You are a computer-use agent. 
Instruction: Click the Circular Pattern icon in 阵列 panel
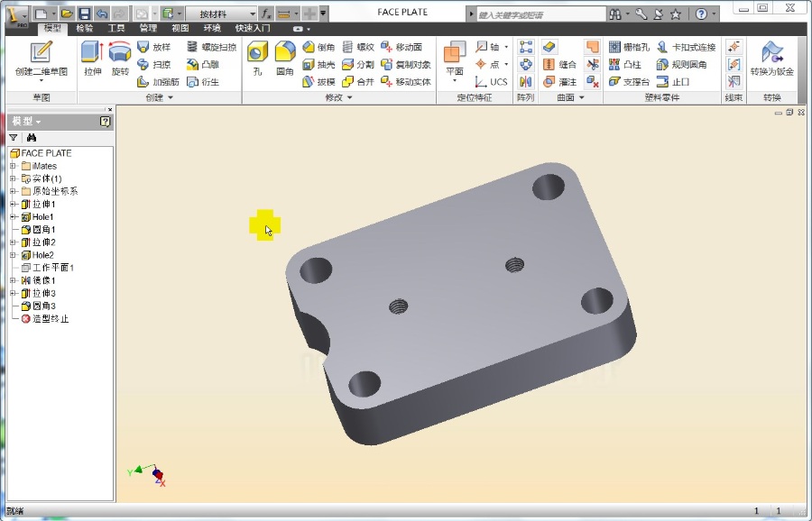tap(526, 64)
